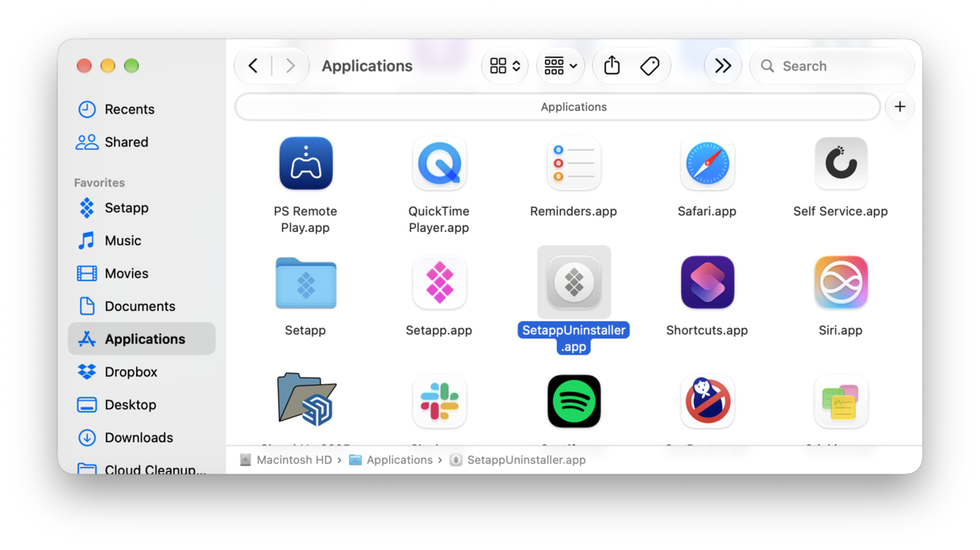The height and width of the screenshot is (550, 980).
Task: Expand hidden toolbar items with double chevron
Action: tap(723, 66)
